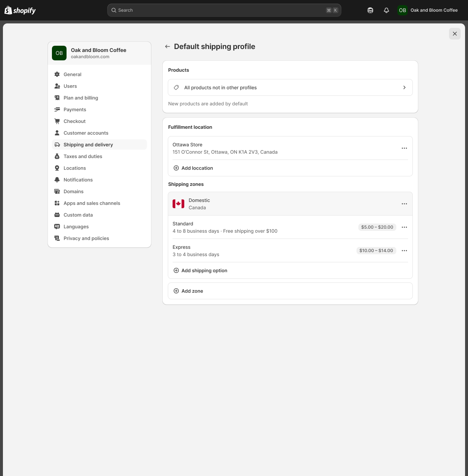Focus the Search field in top bar
The height and width of the screenshot is (476, 468).
point(224,10)
